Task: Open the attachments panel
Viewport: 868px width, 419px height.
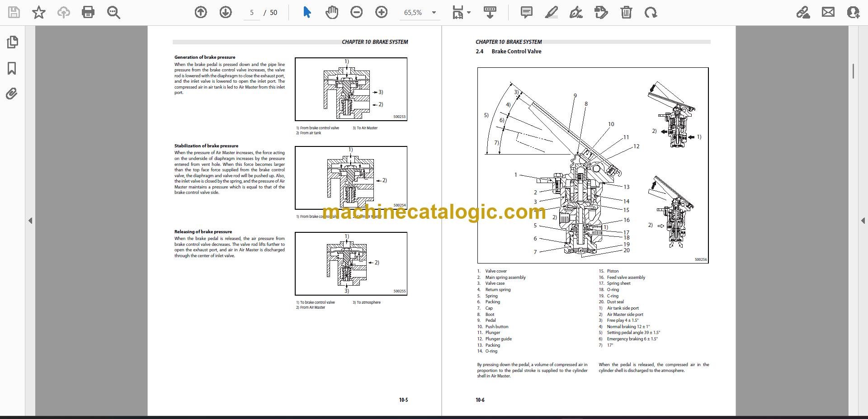Action: [x=12, y=94]
